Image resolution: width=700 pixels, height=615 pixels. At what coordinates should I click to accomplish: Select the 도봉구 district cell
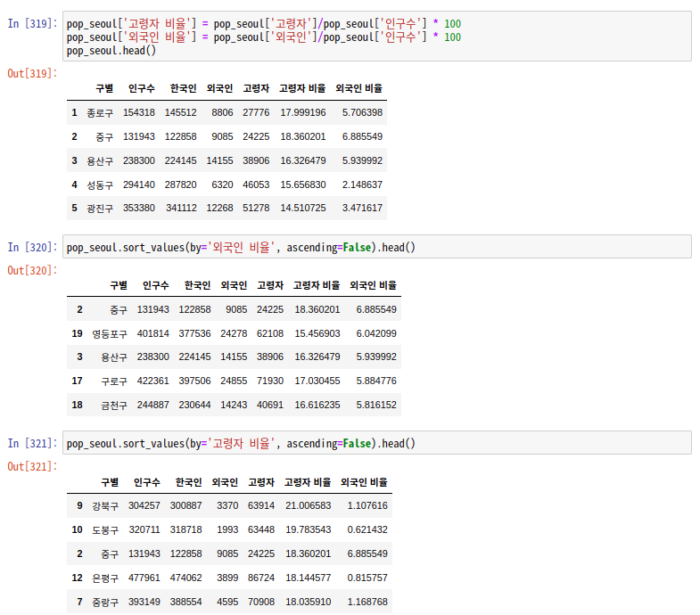coord(105,530)
